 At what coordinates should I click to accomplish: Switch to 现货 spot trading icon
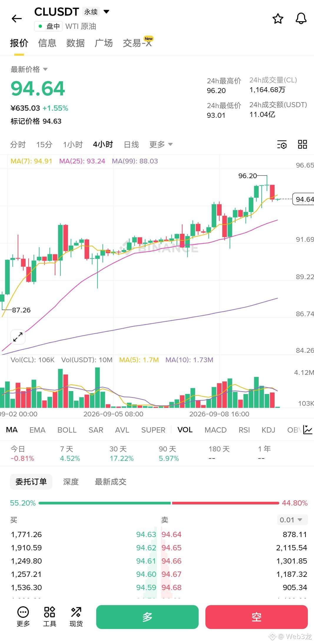pyautogui.click(x=76, y=617)
